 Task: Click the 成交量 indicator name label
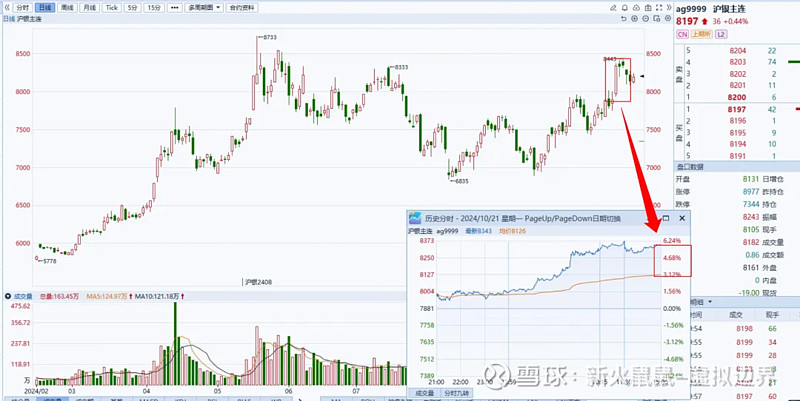click(21, 296)
